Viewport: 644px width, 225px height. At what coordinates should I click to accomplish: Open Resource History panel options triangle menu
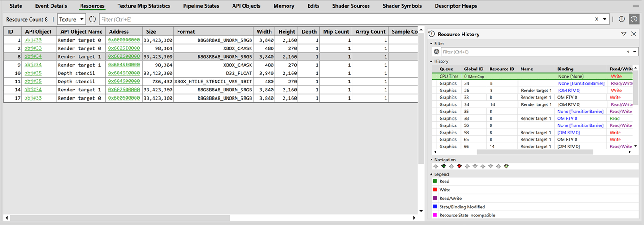(623, 34)
